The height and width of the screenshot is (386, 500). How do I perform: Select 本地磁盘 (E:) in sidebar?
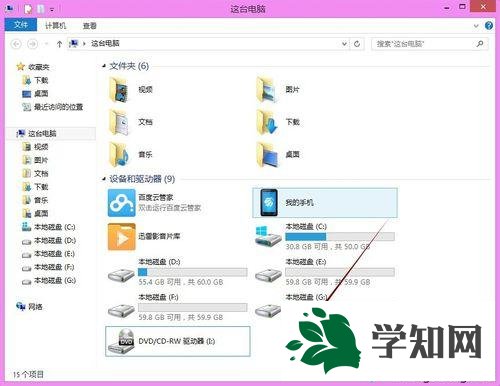54,254
